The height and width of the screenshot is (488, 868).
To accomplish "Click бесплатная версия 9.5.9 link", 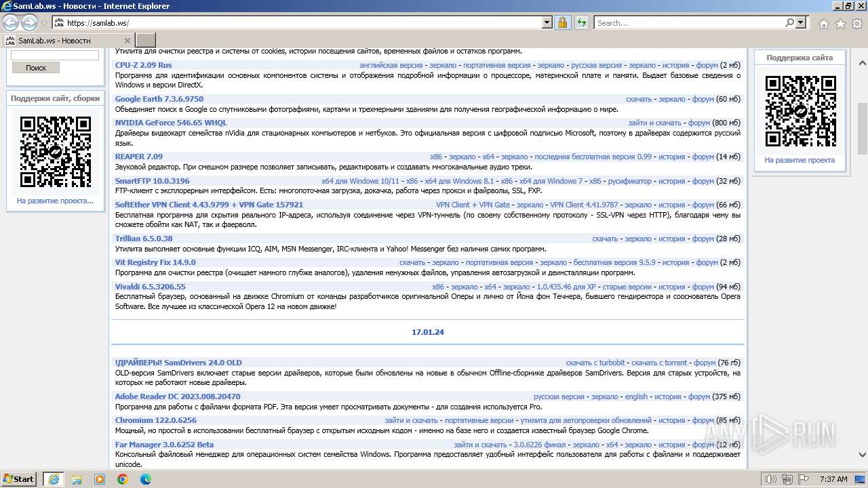I will pos(614,262).
